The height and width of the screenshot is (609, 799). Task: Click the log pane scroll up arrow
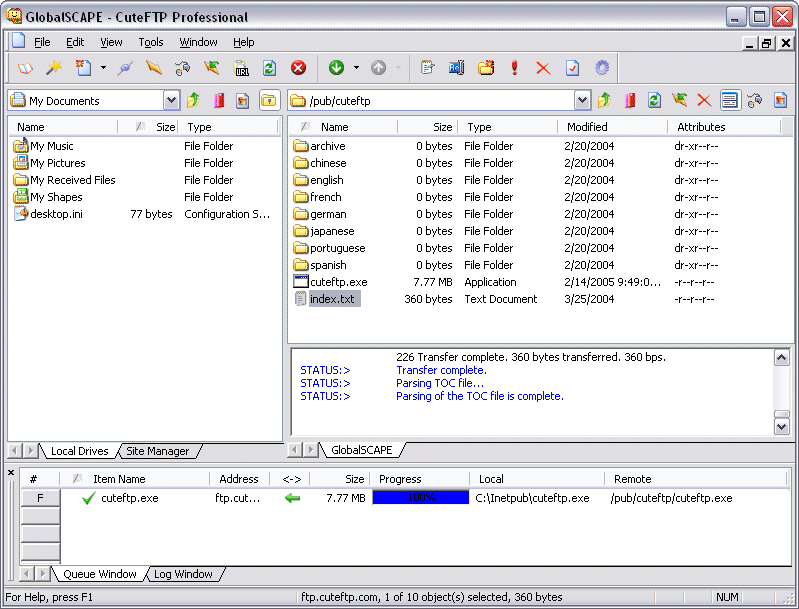point(782,358)
